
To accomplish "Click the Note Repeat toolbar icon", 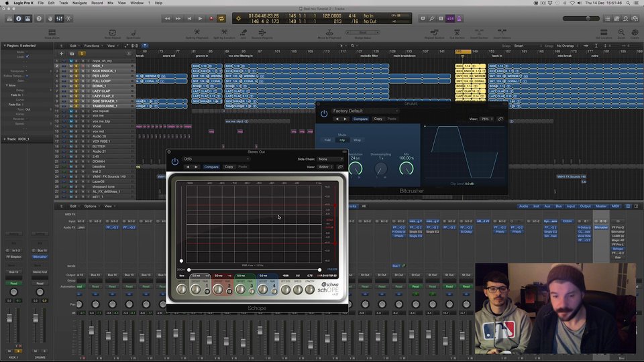I will [x=112, y=34].
